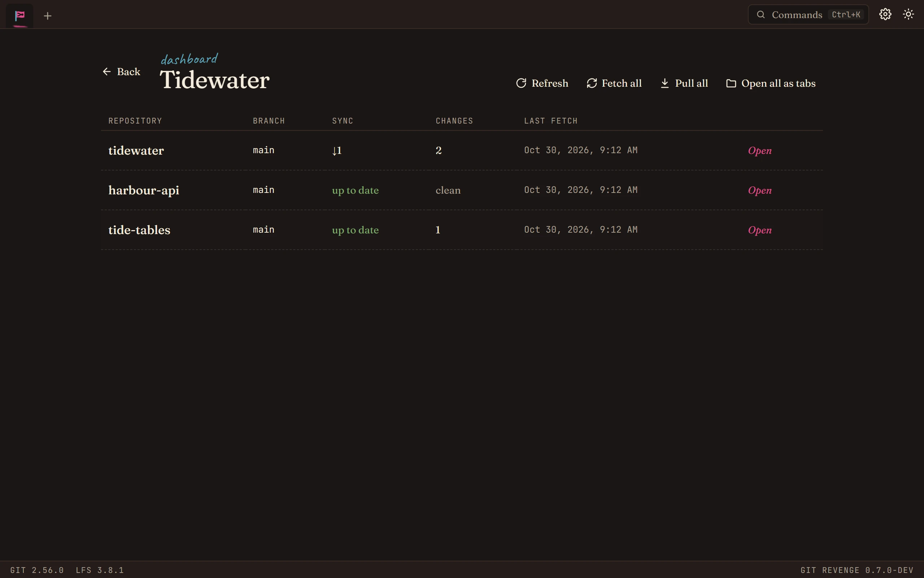Click the Ctrl+K shortcut badge
924x578 pixels.
click(846, 14)
